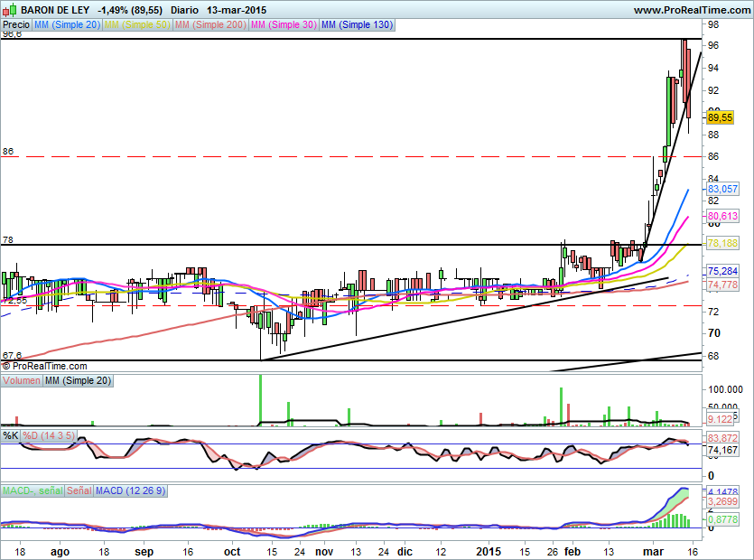Select the 2015 marker on time axis
Image resolution: width=754 pixels, height=560 pixels.
(488, 550)
